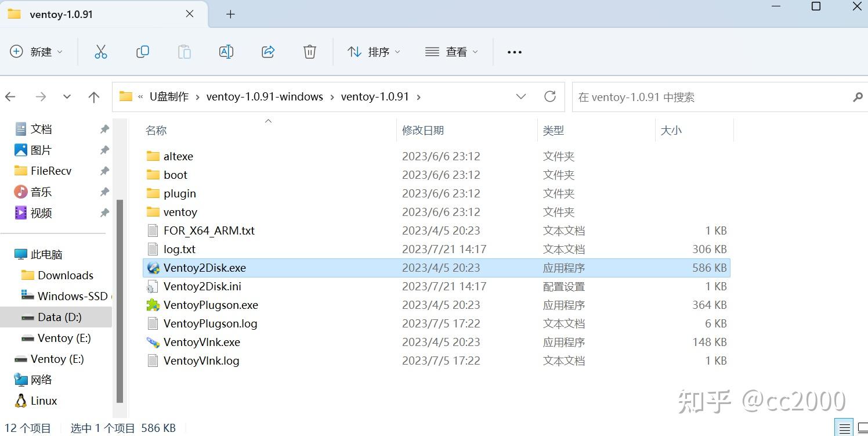Open the three-dots more options menu

click(515, 52)
